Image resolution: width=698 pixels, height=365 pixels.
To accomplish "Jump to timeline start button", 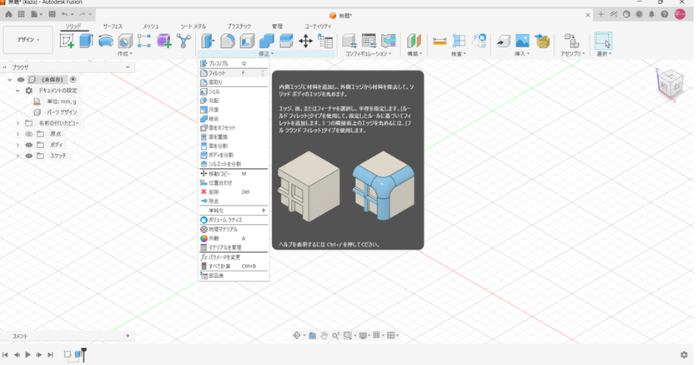I will click(5, 355).
